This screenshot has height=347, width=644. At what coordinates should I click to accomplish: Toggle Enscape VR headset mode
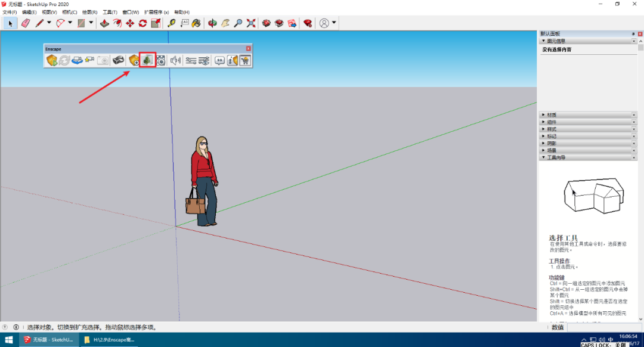tap(119, 60)
